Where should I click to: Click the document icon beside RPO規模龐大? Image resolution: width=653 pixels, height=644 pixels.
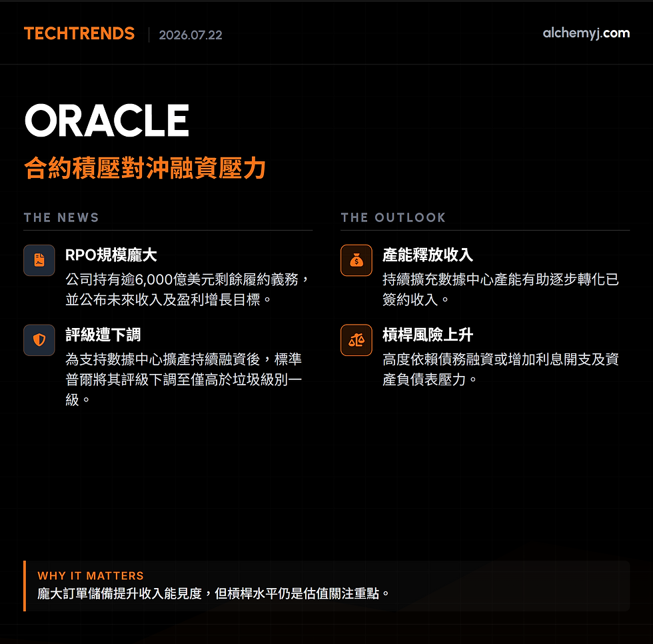(39, 261)
